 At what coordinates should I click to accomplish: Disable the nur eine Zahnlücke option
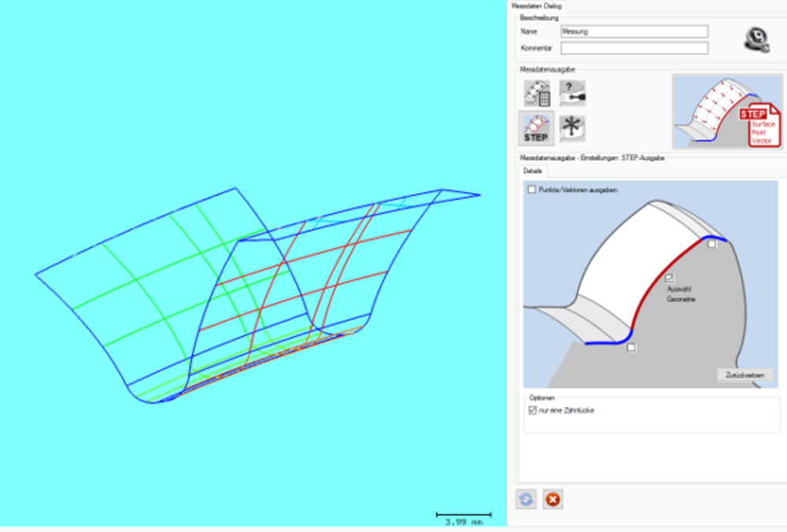tap(534, 410)
